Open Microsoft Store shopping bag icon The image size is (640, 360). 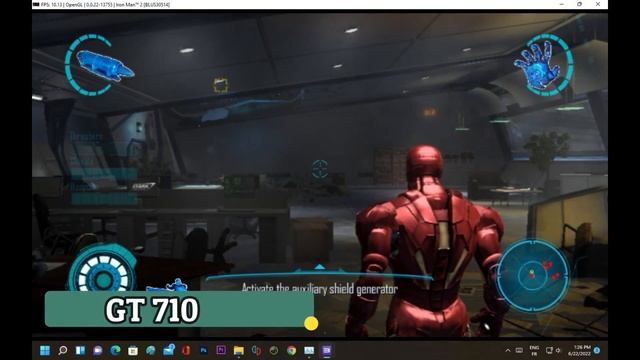click(133, 350)
